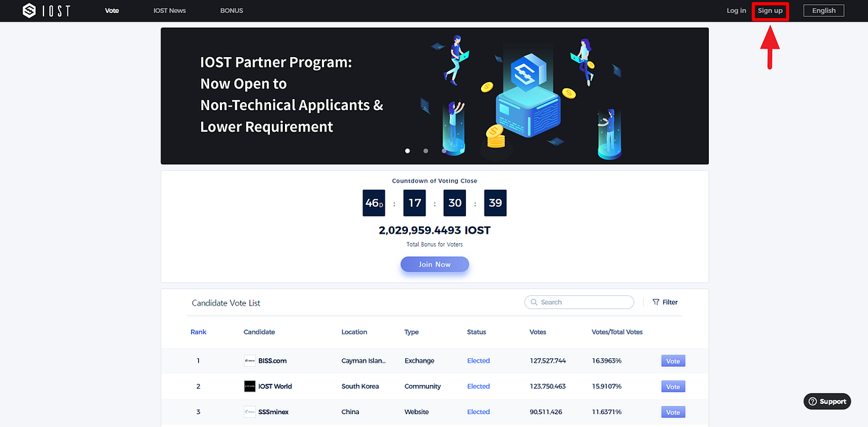Click the Status column header
Image resolution: width=868 pixels, height=427 pixels.
click(477, 332)
